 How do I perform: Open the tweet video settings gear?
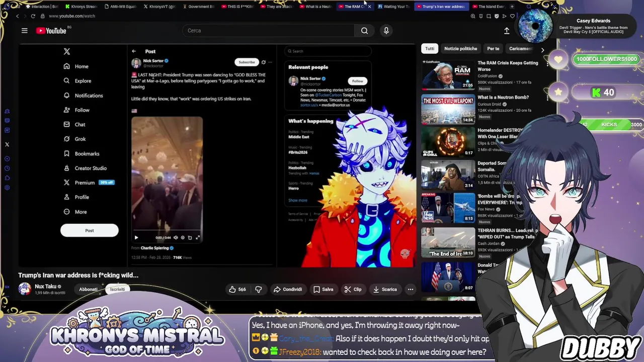pyautogui.click(x=183, y=237)
